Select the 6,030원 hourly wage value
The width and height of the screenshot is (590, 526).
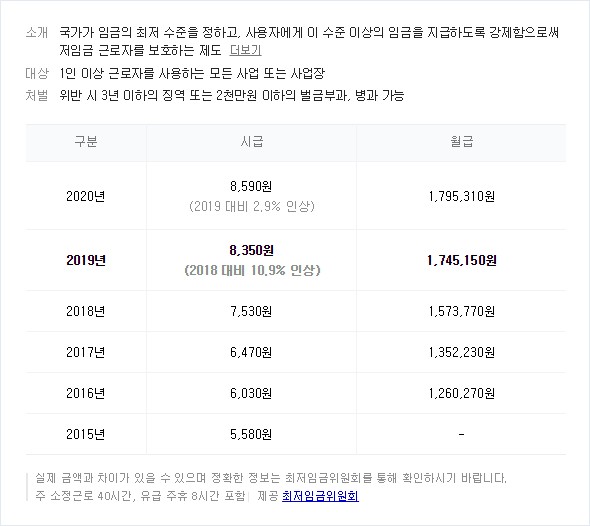click(251, 393)
